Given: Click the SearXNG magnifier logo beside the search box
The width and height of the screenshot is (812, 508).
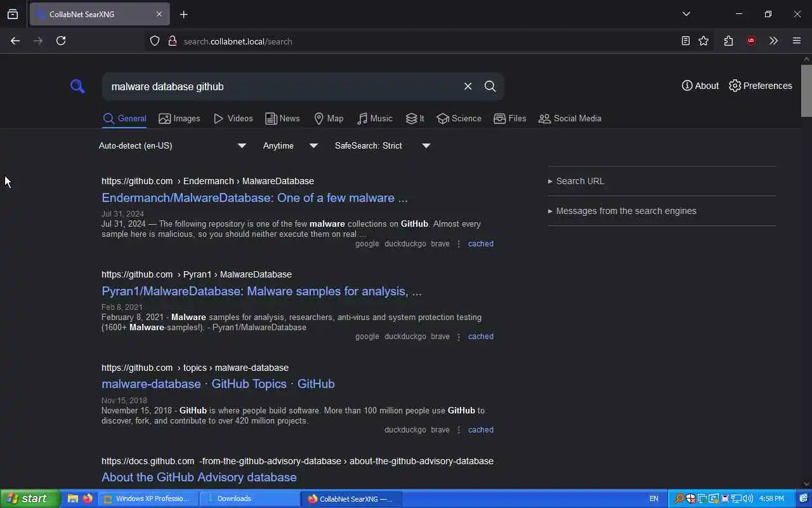Looking at the screenshot, I should pos(77,86).
